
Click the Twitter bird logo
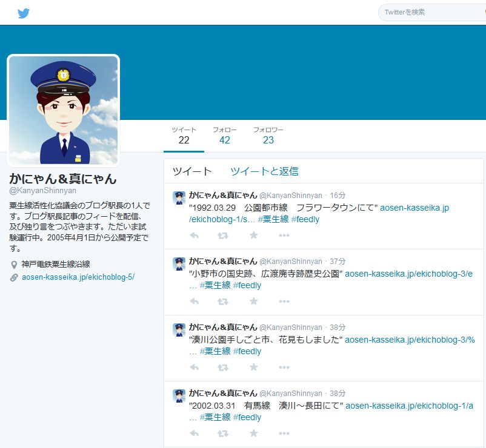click(23, 13)
